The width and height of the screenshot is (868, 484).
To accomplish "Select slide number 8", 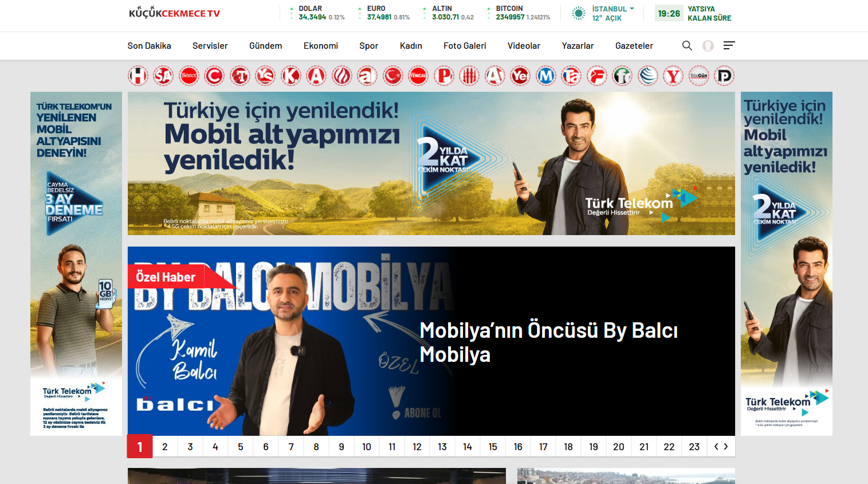I will click(316, 447).
